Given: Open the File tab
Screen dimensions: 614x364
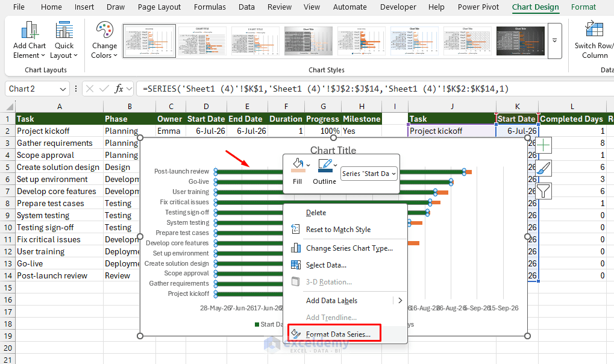Looking at the screenshot, I should (x=19, y=7).
